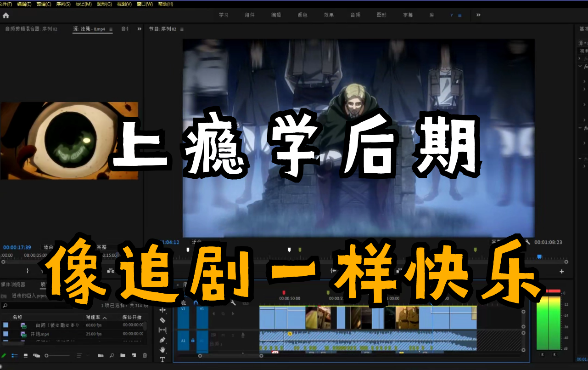This screenshot has width=588, height=370.
Task: Open source panel menu next to 挂绳-8.mp4
Action: point(111,29)
